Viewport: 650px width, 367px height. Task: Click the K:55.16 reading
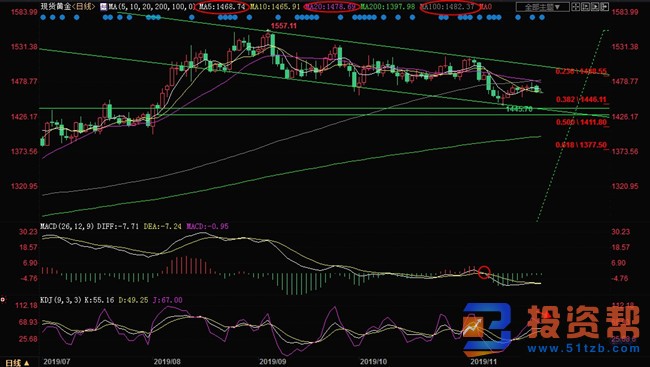pos(100,300)
